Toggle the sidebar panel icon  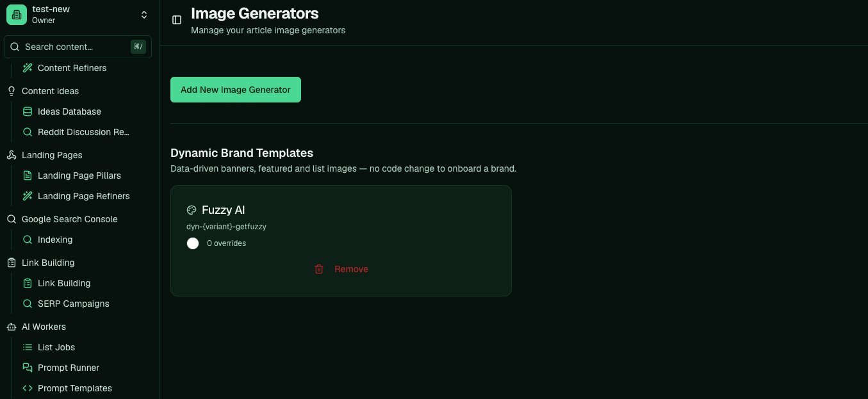click(177, 20)
